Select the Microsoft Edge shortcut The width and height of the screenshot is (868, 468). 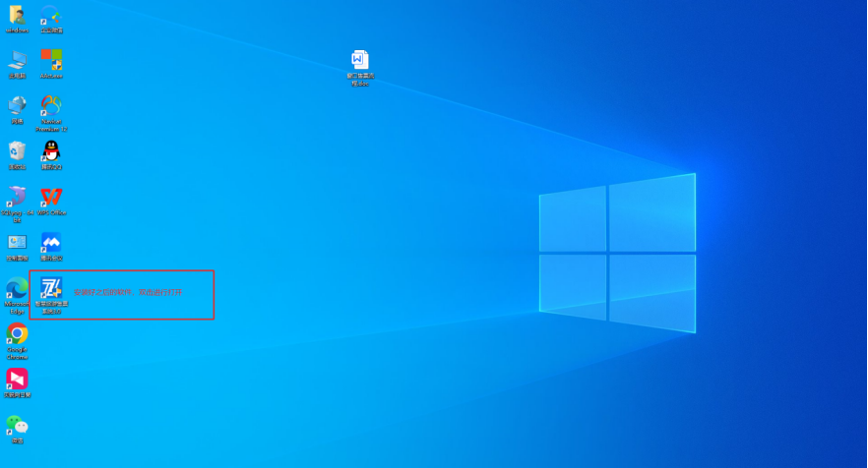click(x=17, y=288)
